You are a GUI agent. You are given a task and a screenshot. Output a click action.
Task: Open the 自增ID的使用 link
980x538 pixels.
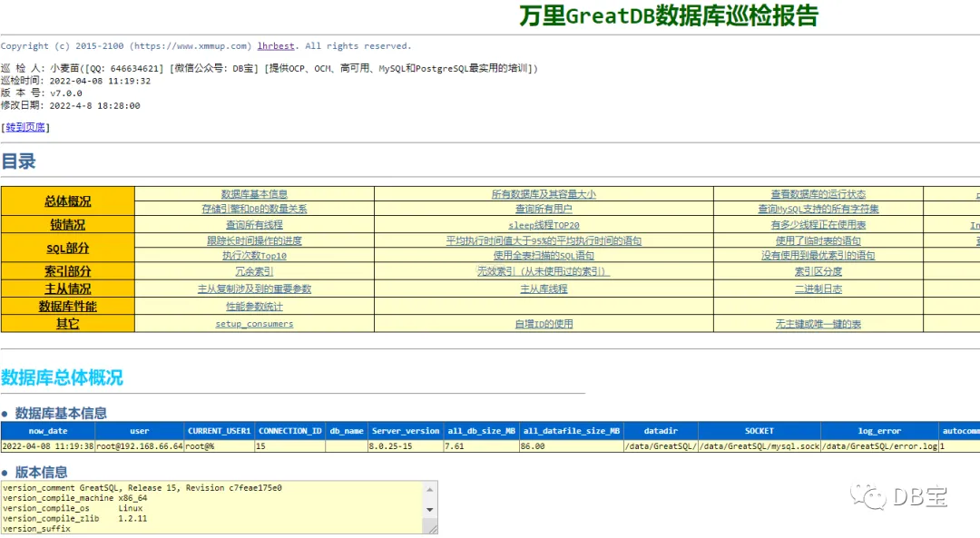[x=544, y=324]
